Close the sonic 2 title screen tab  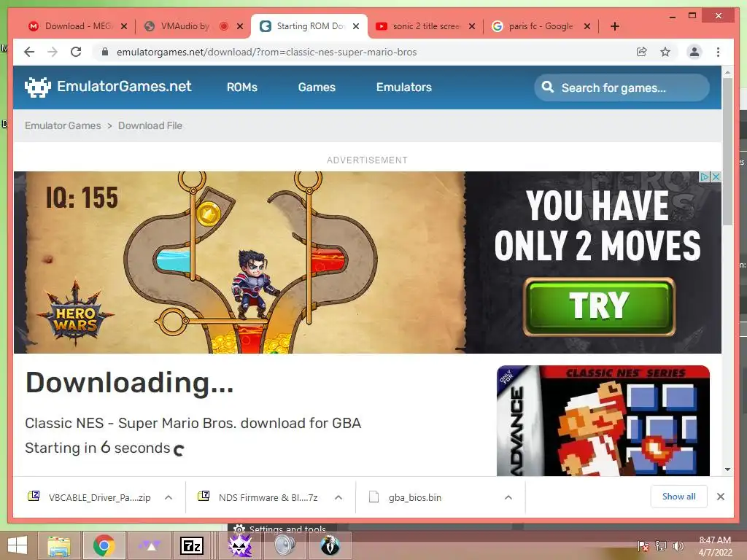[472, 26]
